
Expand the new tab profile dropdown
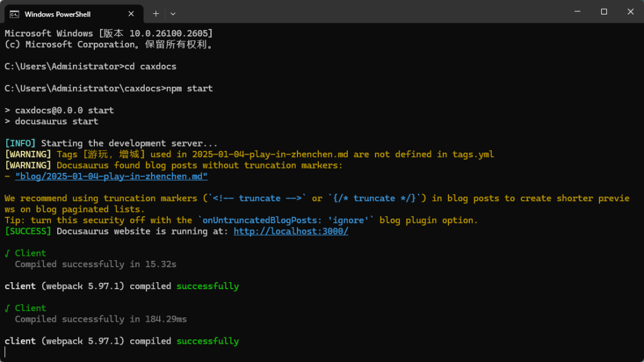[x=173, y=14]
